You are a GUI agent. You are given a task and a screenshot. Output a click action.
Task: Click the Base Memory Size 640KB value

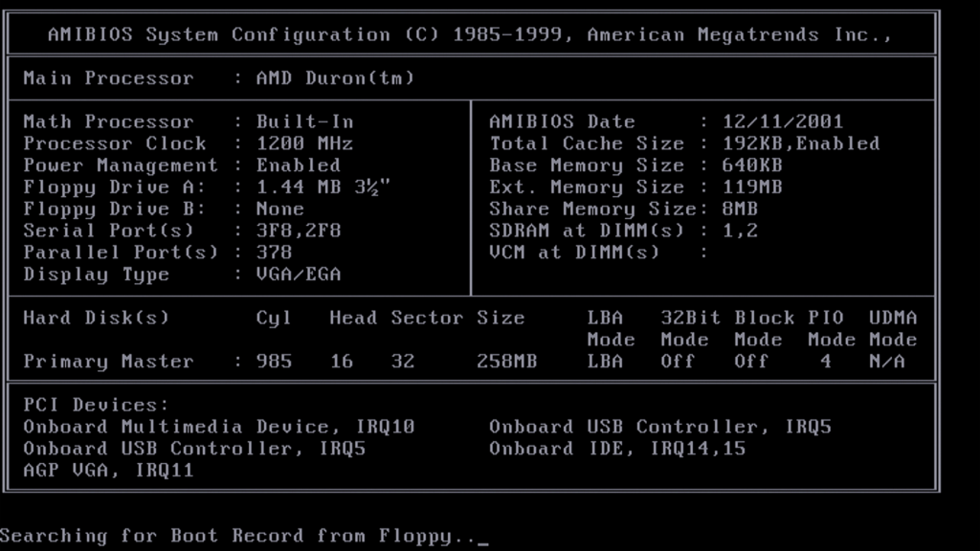coord(752,165)
